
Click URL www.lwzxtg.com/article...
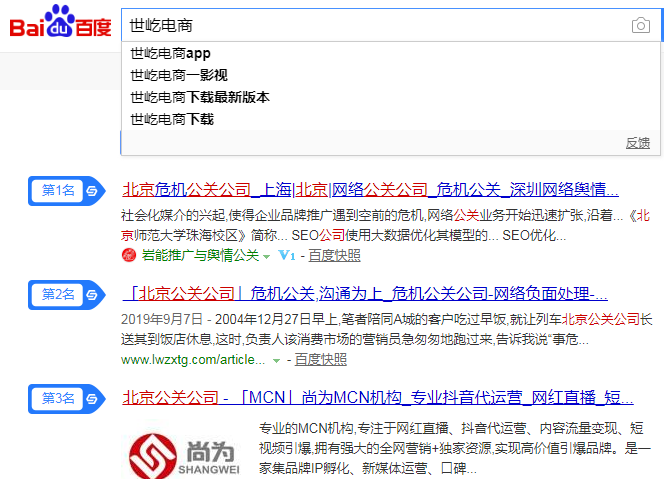[x=193, y=360]
